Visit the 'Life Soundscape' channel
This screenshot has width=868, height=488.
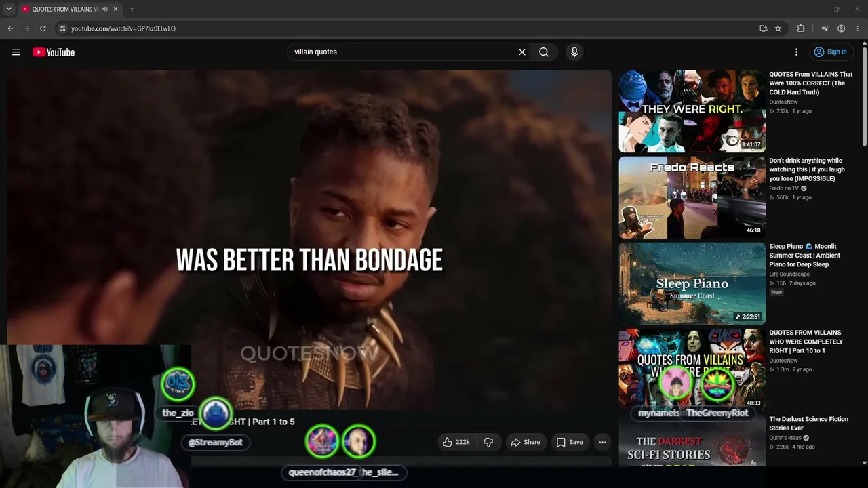pyautogui.click(x=789, y=274)
